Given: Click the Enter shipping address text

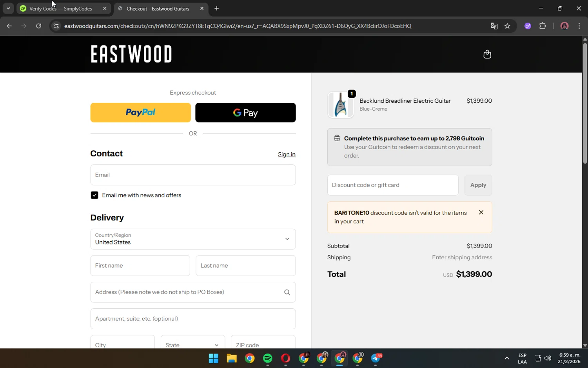Looking at the screenshot, I should [462, 257].
